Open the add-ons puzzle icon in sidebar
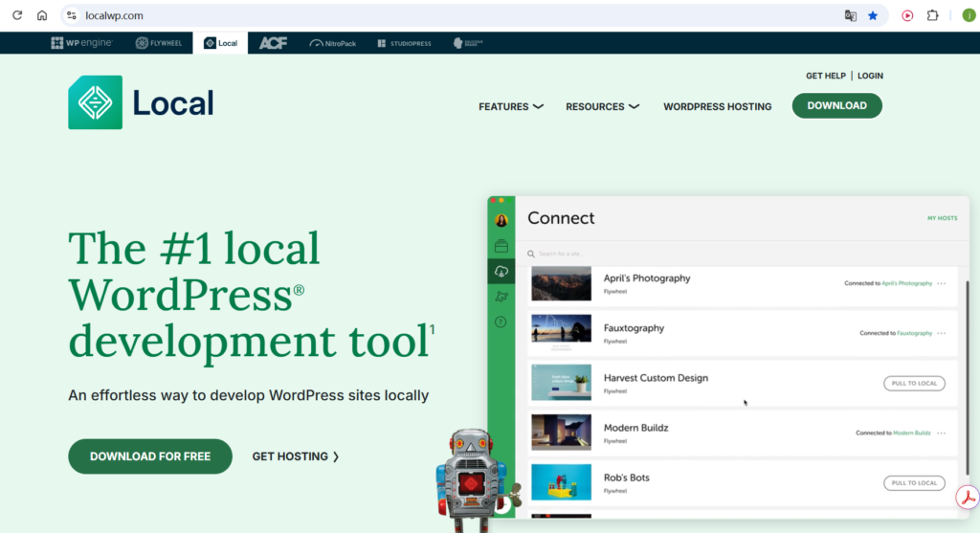Screen dimensions: 980x533 coord(501,297)
